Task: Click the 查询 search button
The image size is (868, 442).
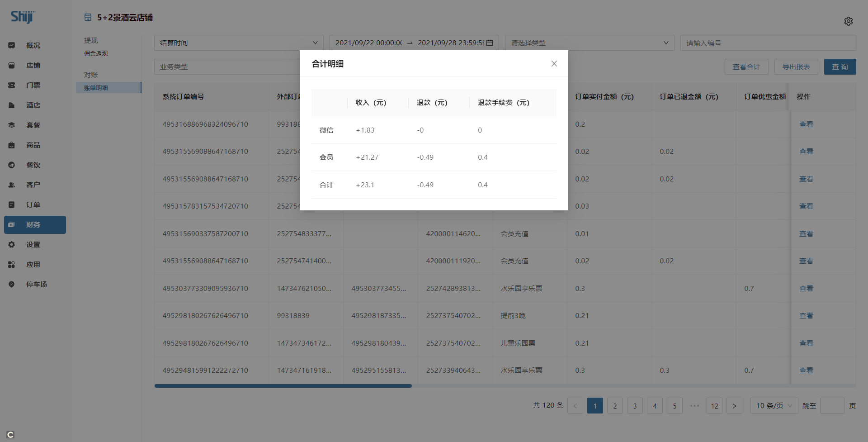Action: pos(840,67)
